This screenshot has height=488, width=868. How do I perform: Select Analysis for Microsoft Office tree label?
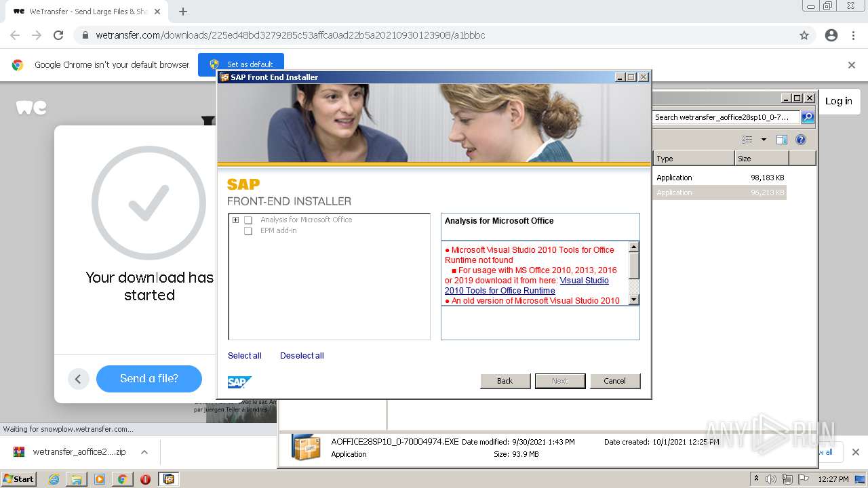[307, 220]
